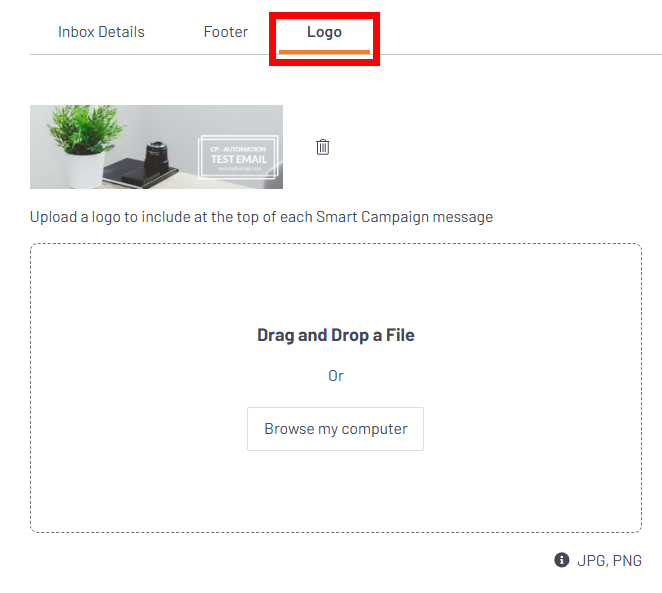662x593 pixels.
Task: Click the uploaded logo preview image
Action: coord(156,147)
